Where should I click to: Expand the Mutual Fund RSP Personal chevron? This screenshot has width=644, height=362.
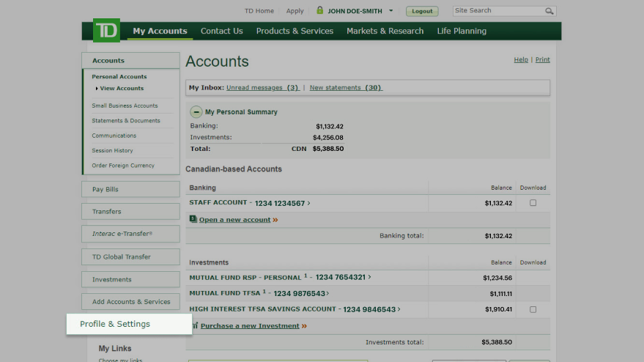tap(370, 277)
